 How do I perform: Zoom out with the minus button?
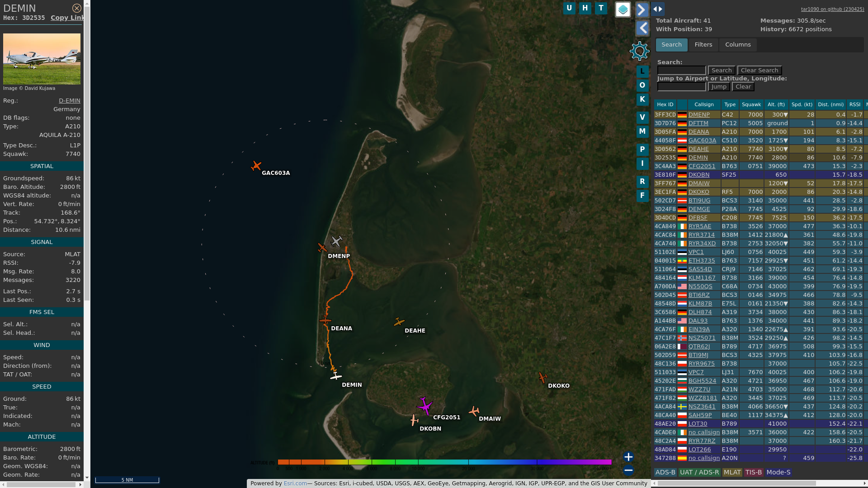click(628, 470)
